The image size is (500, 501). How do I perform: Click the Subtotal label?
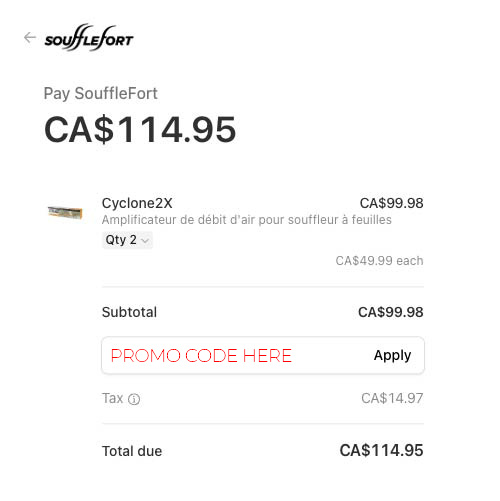tap(129, 312)
